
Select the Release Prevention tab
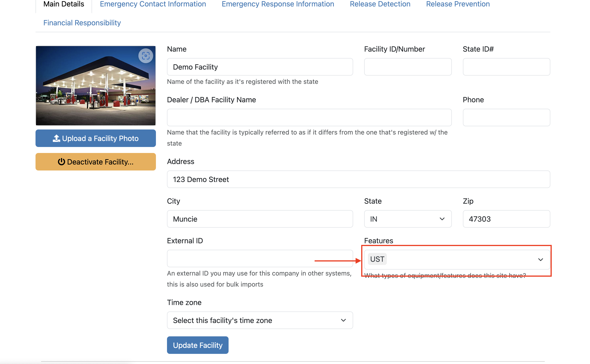click(458, 4)
